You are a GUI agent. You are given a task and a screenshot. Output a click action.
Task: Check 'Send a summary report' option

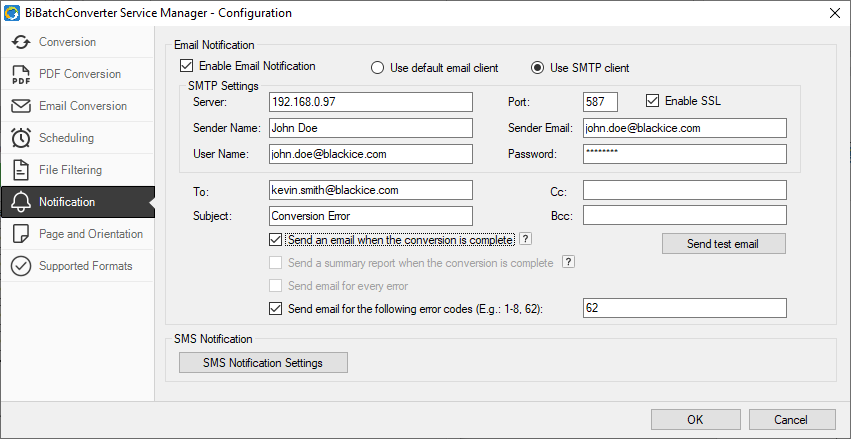pos(276,263)
